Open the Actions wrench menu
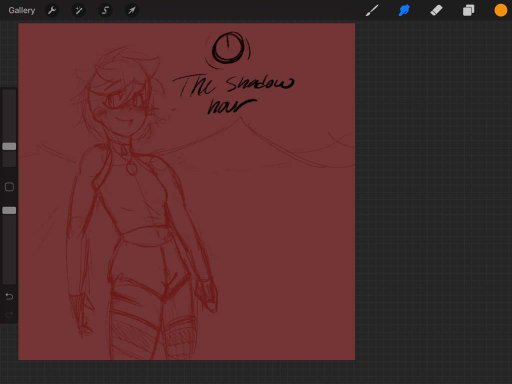The width and height of the screenshot is (512, 384). 52,10
